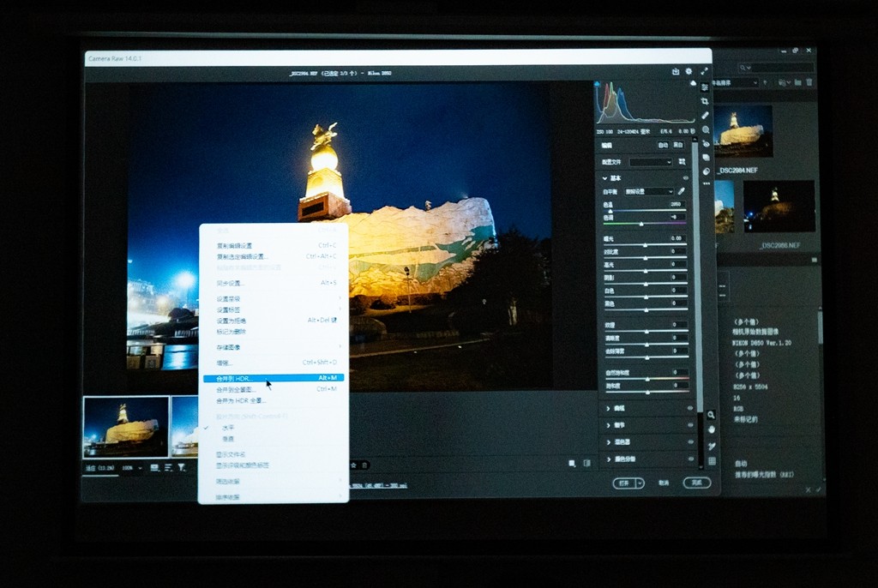878x588 pixels.
Task: Select the Hand tool
Action: coord(711,429)
